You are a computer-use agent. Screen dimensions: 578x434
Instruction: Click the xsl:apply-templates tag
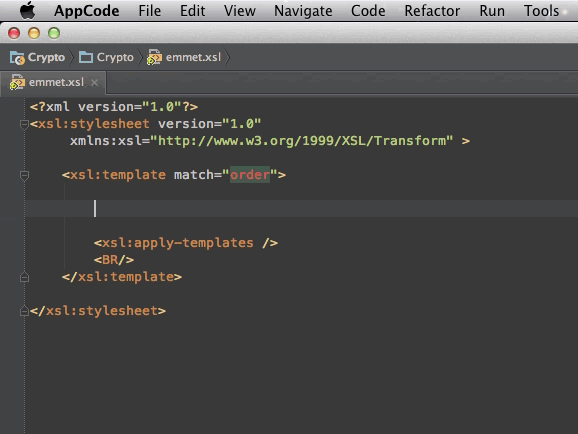186,243
